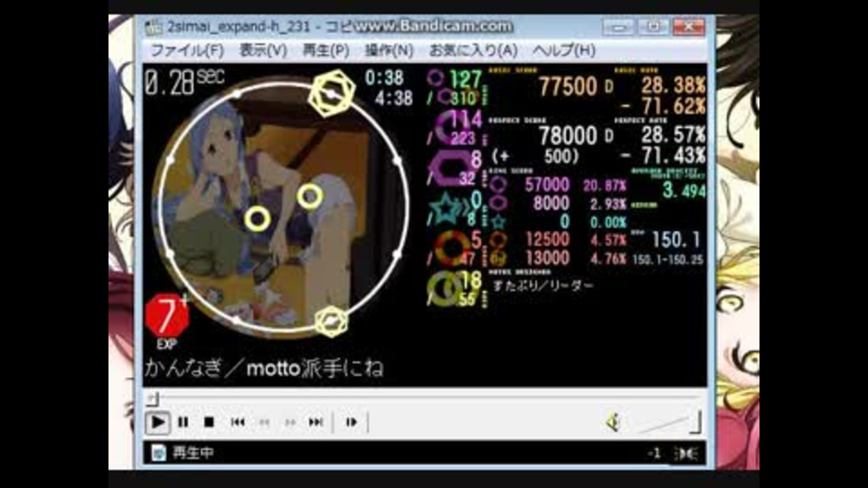
Task: Rewind the video
Action: click(x=264, y=422)
